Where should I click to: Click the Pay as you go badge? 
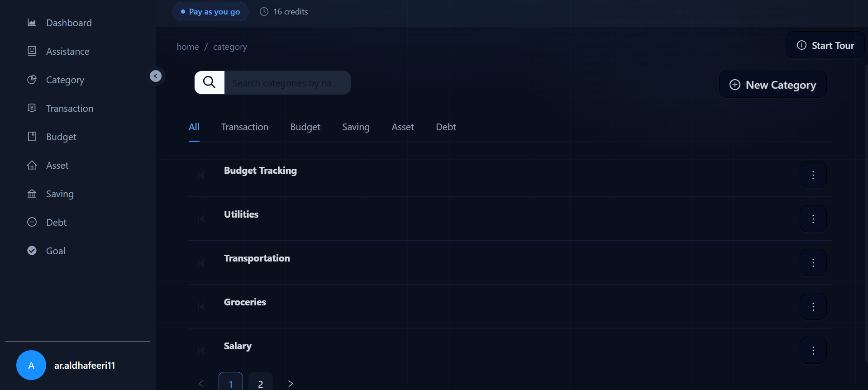[210, 12]
